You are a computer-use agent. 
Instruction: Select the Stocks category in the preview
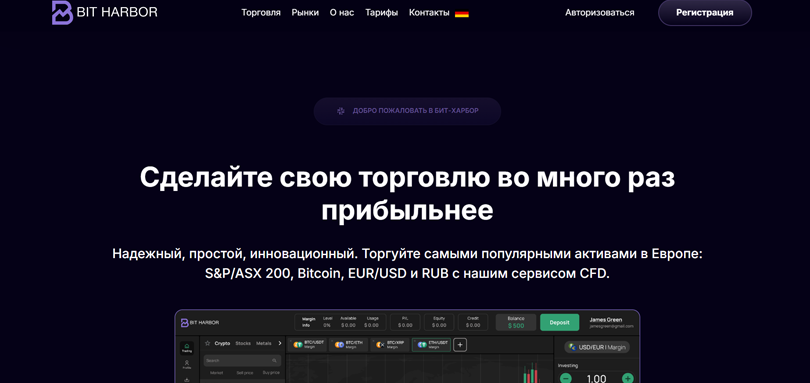pyautogui.click(x=243, y=343)
